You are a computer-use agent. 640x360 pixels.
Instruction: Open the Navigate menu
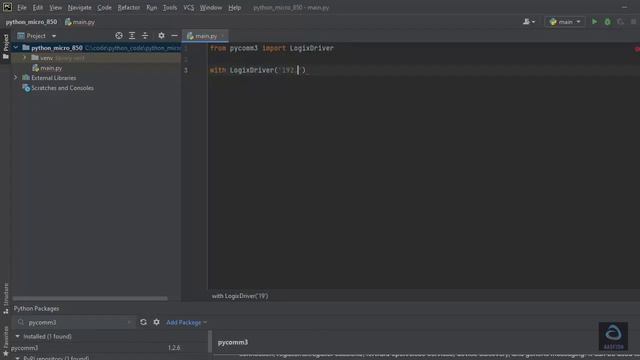tap(80, 7)
